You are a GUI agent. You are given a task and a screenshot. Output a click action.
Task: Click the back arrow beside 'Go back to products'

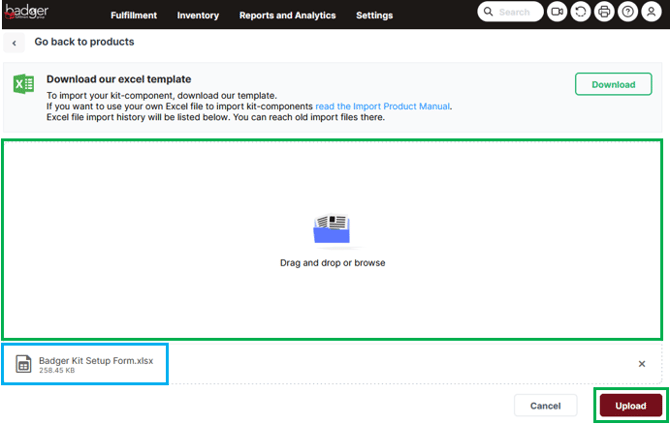coord(15,44)
